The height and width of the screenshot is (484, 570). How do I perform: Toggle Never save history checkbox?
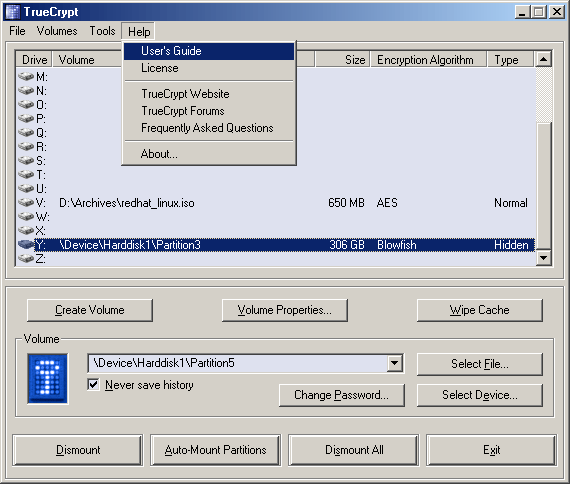(93, 384)
